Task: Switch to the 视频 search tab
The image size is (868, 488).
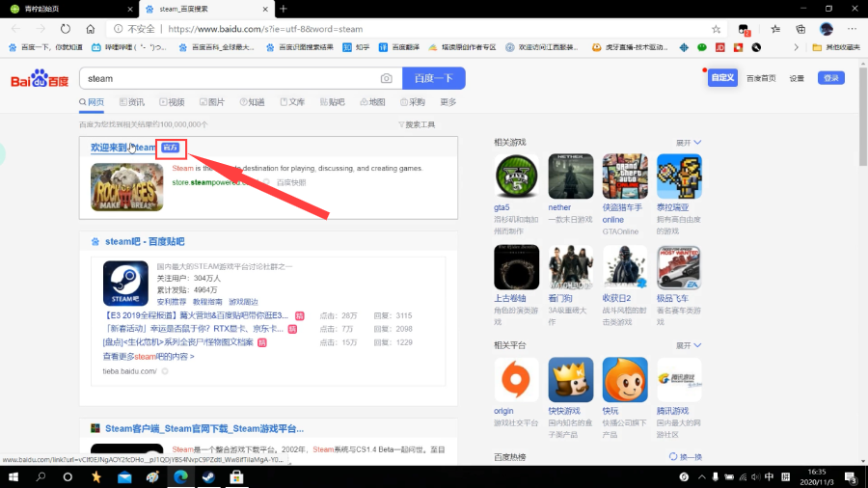Action: (x=172, y=102)
